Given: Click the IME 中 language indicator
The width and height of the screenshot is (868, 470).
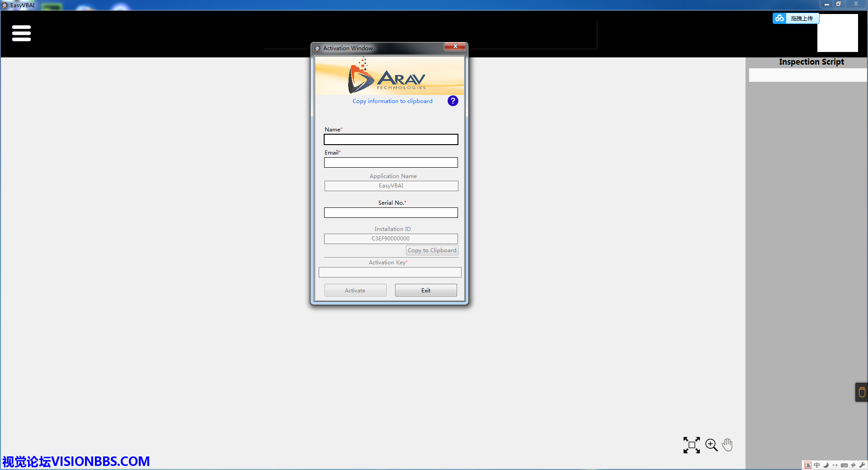Looking at the screenshot, I should [817, 465].
